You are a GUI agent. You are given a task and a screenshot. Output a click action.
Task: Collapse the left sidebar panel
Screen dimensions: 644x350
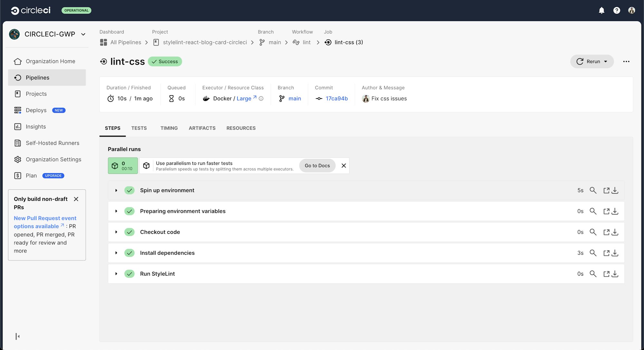point(18,336)
